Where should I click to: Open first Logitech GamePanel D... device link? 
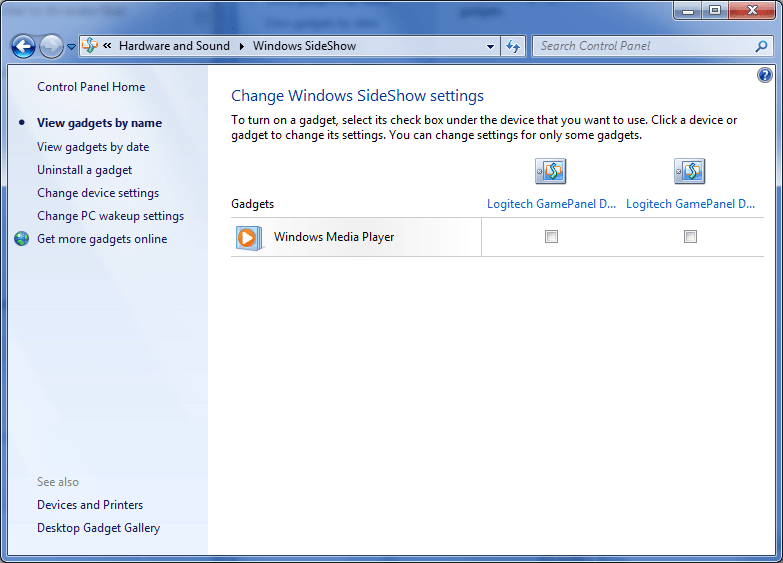pos(551,204)
